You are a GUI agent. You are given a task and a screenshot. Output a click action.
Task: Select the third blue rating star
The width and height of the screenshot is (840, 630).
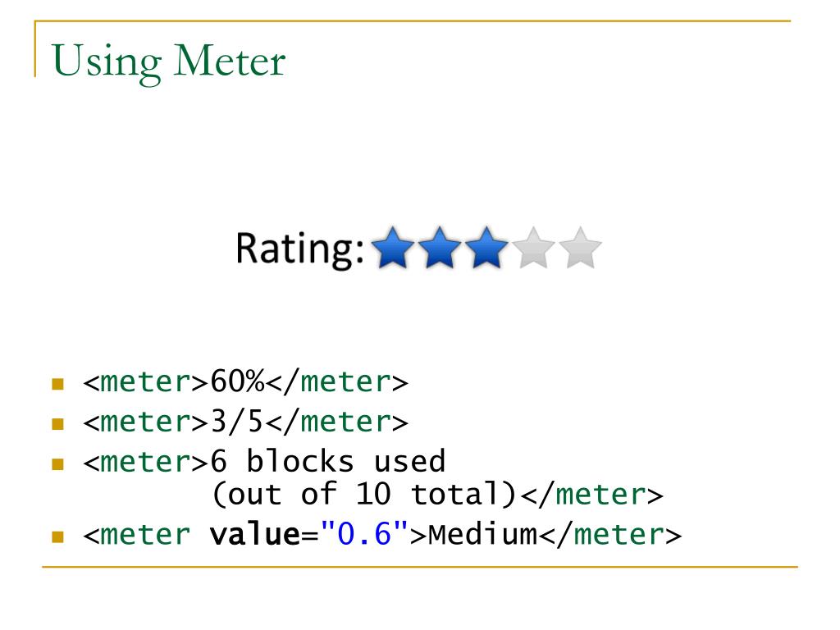click(486, 248)
